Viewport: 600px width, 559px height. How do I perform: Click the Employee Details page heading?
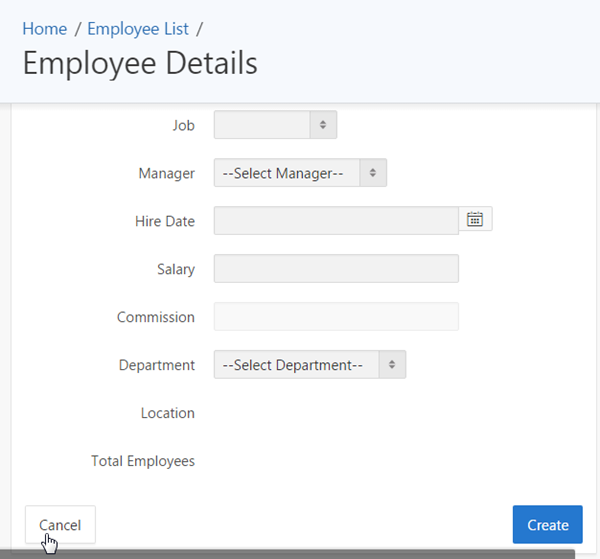click(140, 63)
